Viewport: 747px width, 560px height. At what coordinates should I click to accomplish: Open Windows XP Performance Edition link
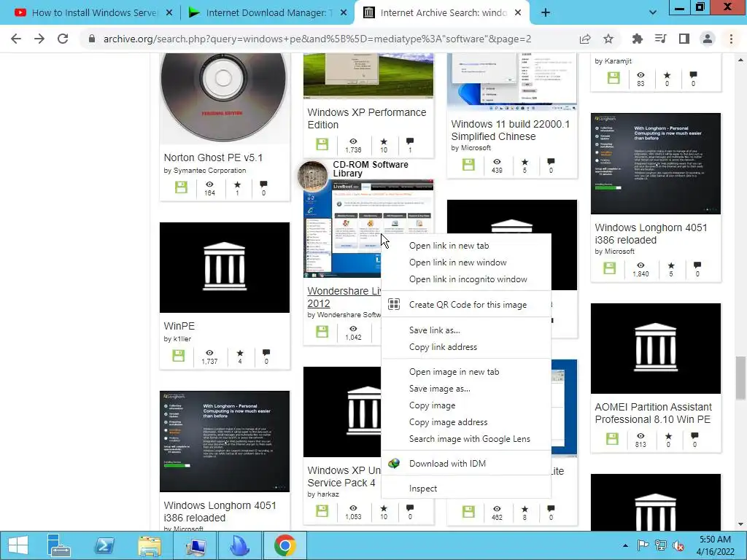[x=367, y=119]
